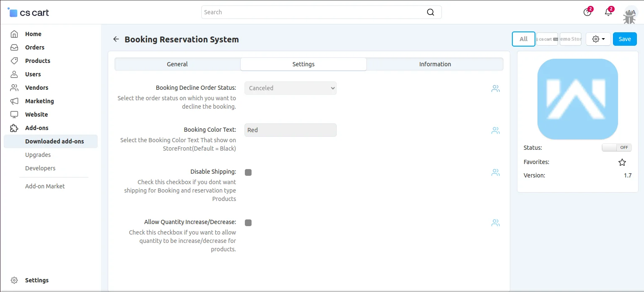Screen dimensions: 644x292
Task: Toggle the add-on Status switch
Action: point(616,148)
